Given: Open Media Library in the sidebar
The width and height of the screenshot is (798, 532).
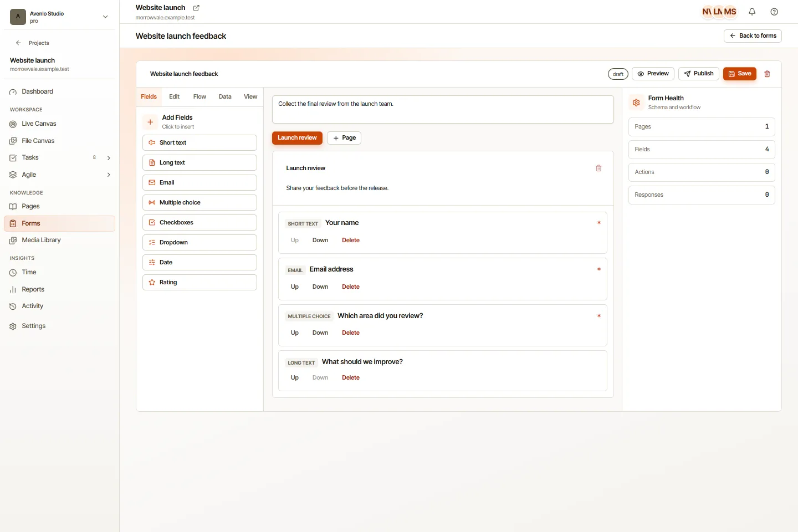Looking at the screenshot, I should point(59,240).
